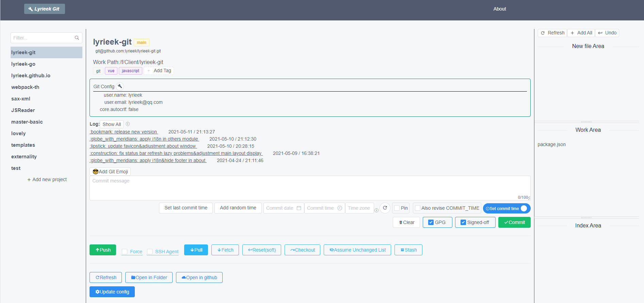Click the green Commit button

514,222
